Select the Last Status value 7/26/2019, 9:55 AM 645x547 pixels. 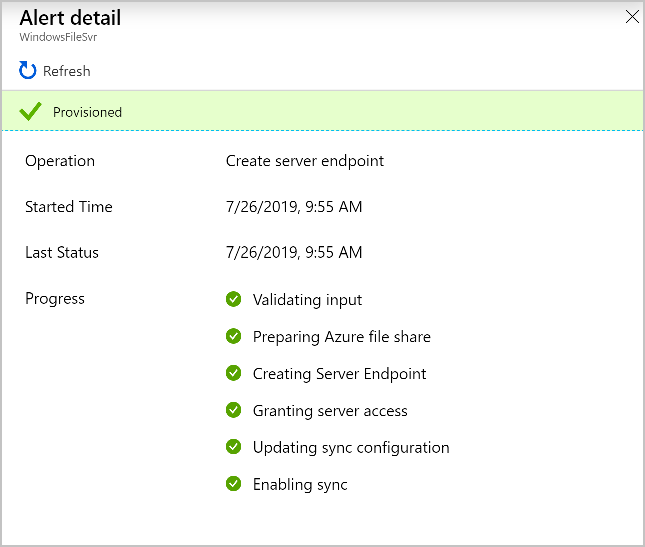point(294,253)
